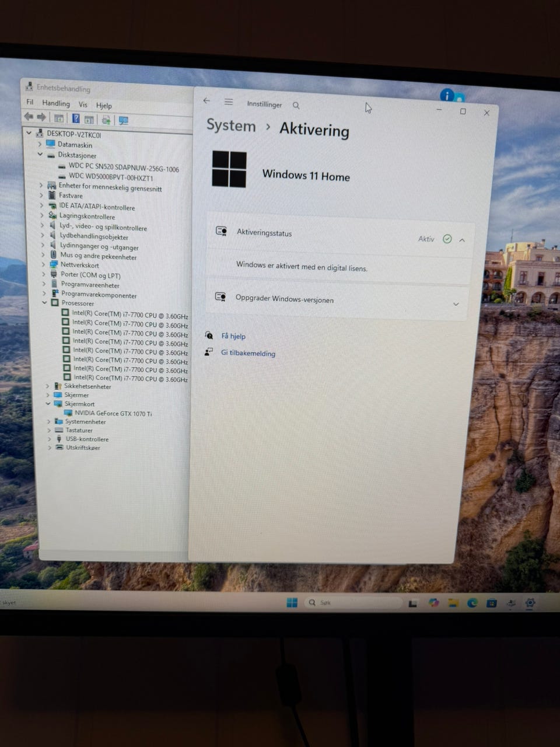Click the Forward arrow in Device Manager toolbar
Viewport: 560px width, 747px height.
(x=41, y=118)
